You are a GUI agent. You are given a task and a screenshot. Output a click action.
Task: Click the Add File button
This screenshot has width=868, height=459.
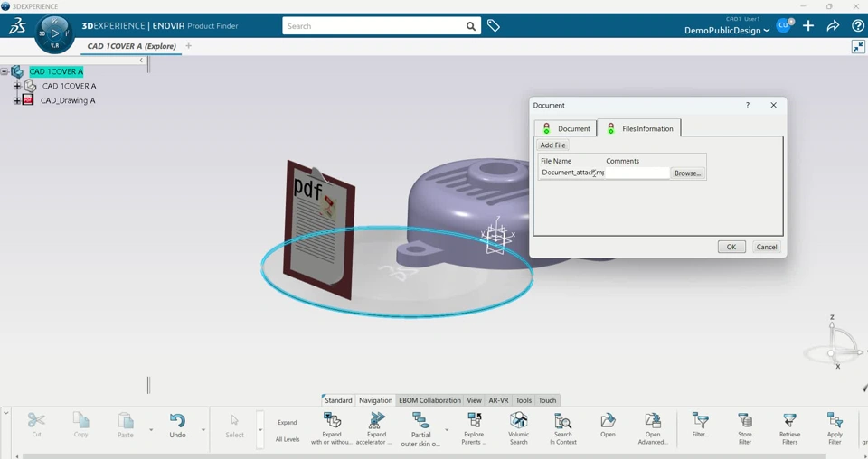[552, 145]
